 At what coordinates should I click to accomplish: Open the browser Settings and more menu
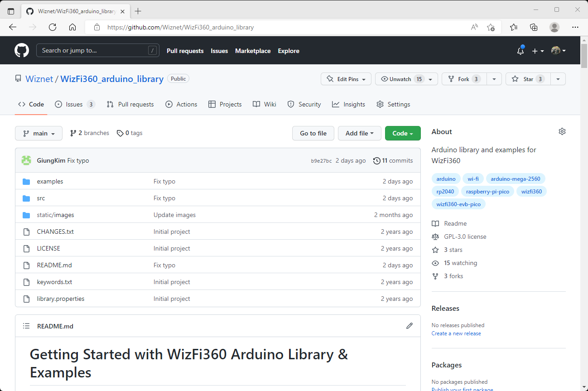(x=575, y=27)
